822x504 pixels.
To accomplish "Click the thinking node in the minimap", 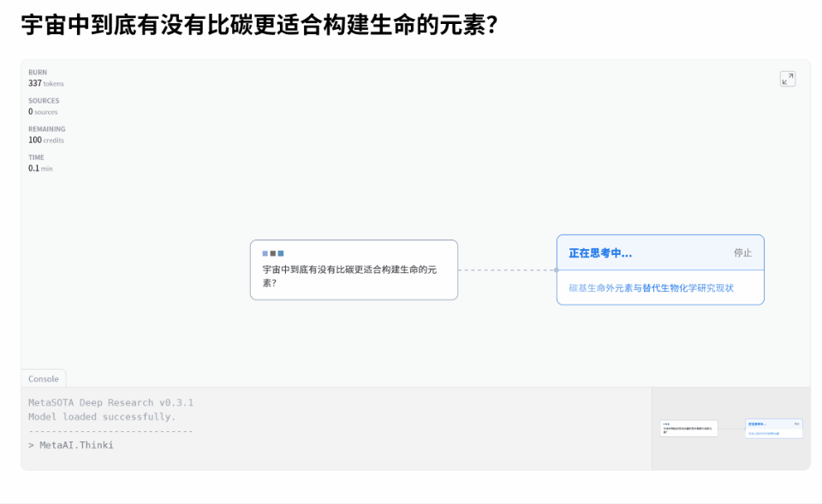I will [773, 429].
